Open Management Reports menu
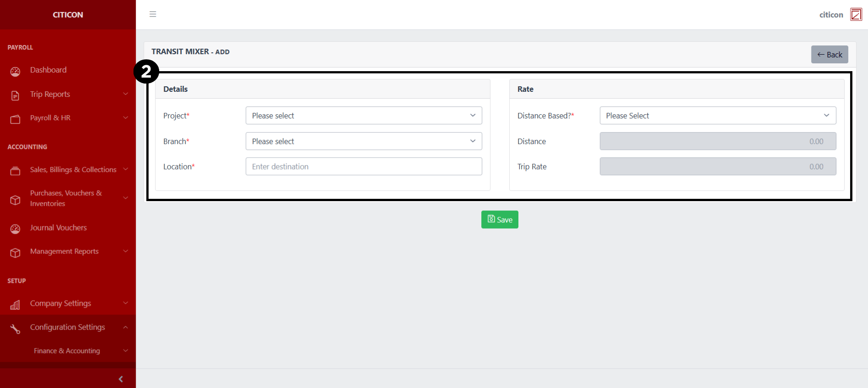 pos(64,252)
